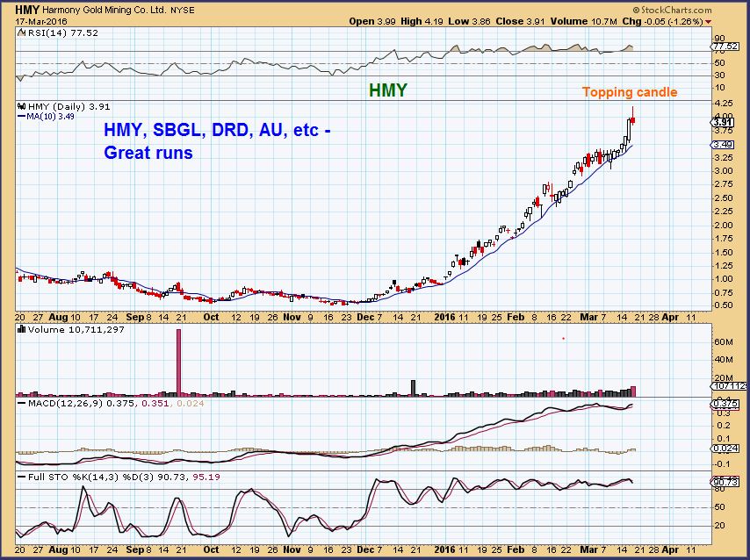Click the Open 3.99 header value
The width and height of the screenshot is (750, 560).
tap(372, 22)
